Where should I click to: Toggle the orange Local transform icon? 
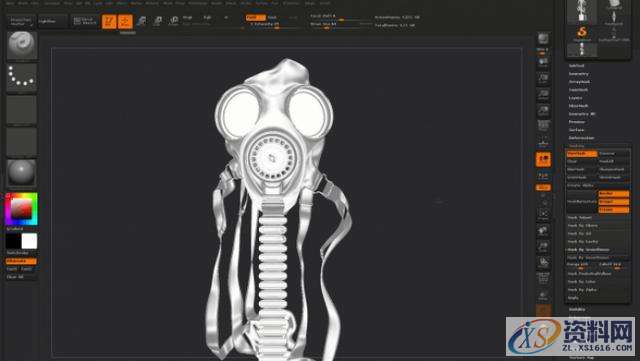[543, 160]
